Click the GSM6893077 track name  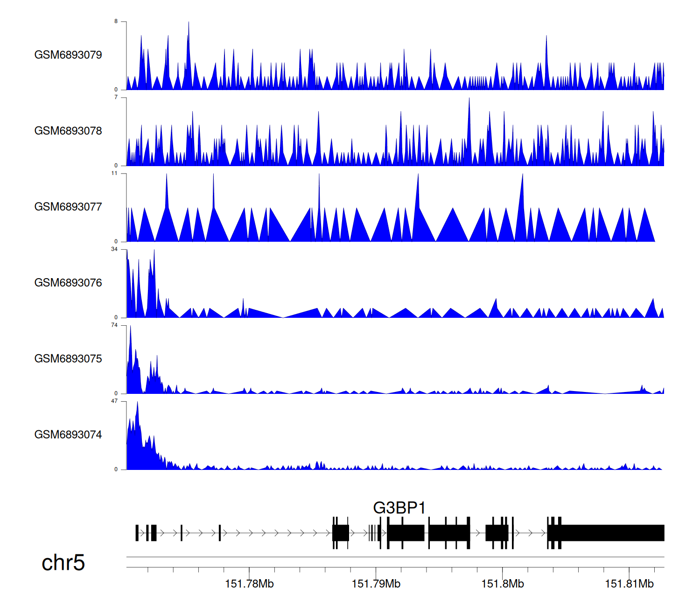(68, 207)
